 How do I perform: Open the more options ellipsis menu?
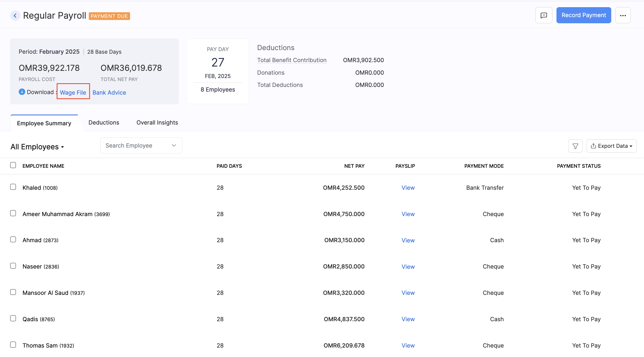point(623,15)
